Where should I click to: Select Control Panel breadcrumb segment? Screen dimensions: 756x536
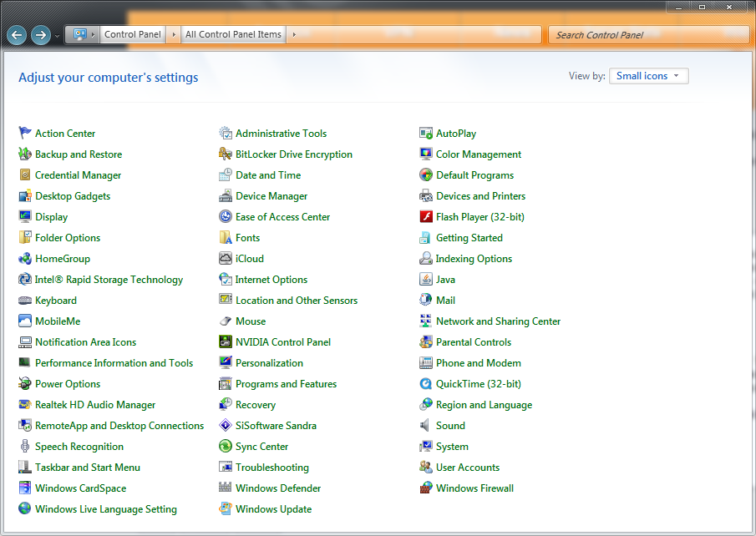133,35
